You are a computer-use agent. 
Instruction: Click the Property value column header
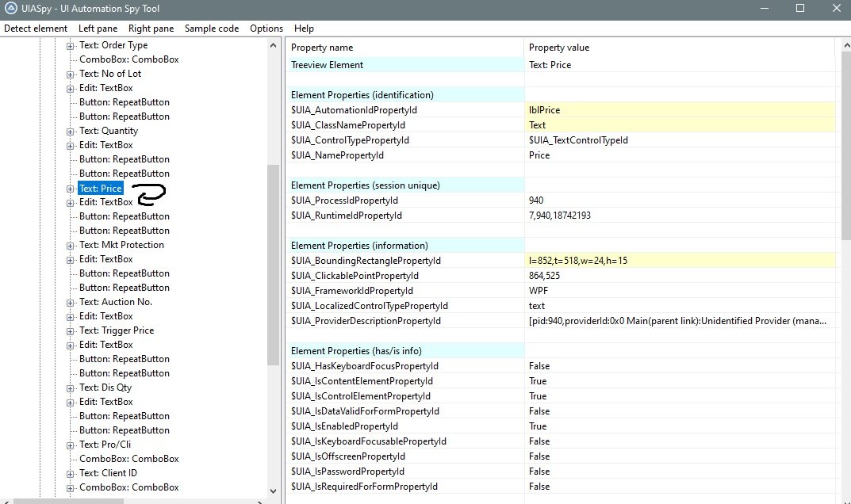click(x=680, y=48)
